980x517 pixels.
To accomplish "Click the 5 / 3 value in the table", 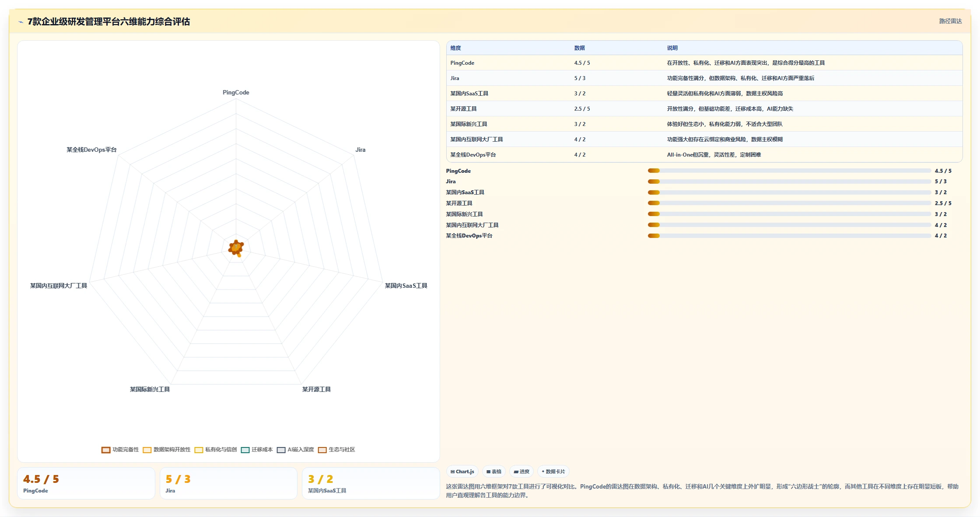I will coord(580,78).
